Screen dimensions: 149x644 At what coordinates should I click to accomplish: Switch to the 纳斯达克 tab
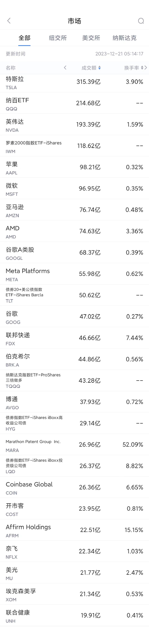click(124, 38)
